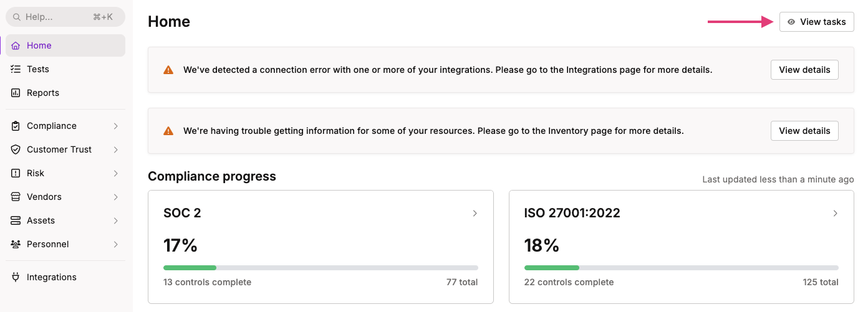The height and width of the screenshot is (312, 868).
Task: Expand the Personnel submenu chevron
Action: point(116,244)
